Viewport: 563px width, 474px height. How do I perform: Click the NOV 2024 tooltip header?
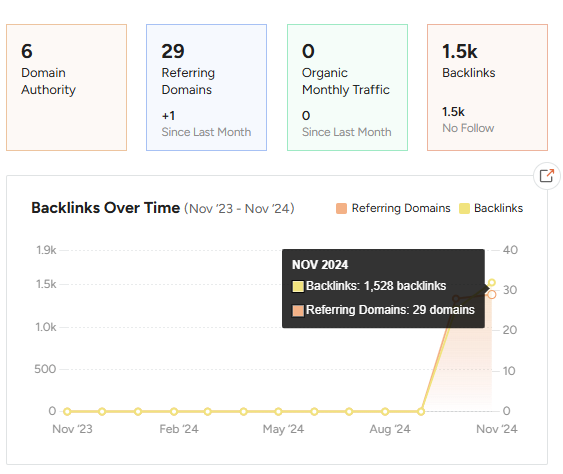click(320, 265)
